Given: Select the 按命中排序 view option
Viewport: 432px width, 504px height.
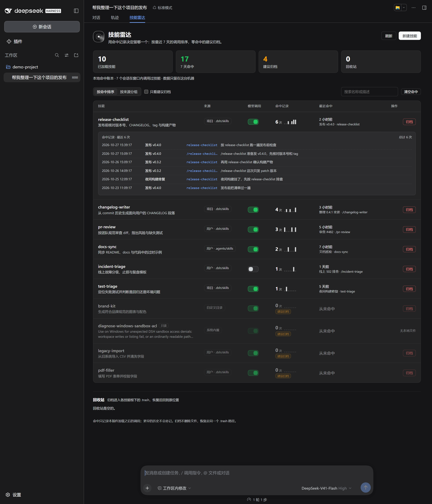Looking at the screenshot, I should [x=105, y=92].
